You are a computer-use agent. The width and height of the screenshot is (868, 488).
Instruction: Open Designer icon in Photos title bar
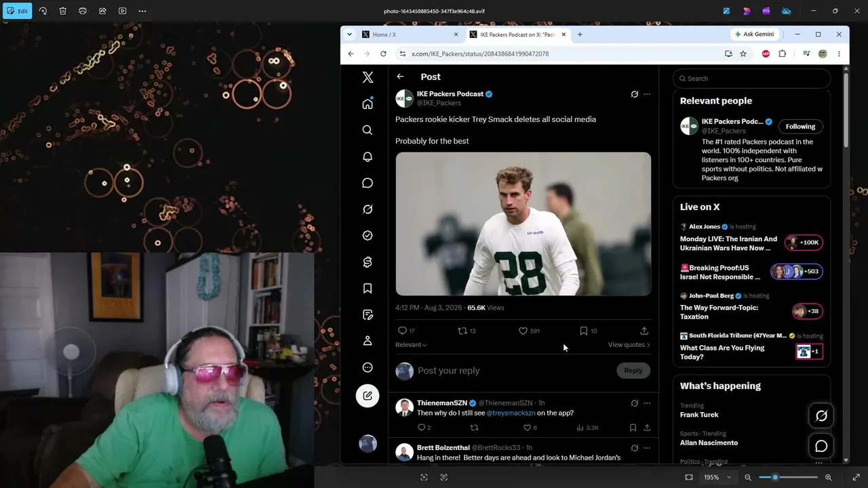(746, 11)
